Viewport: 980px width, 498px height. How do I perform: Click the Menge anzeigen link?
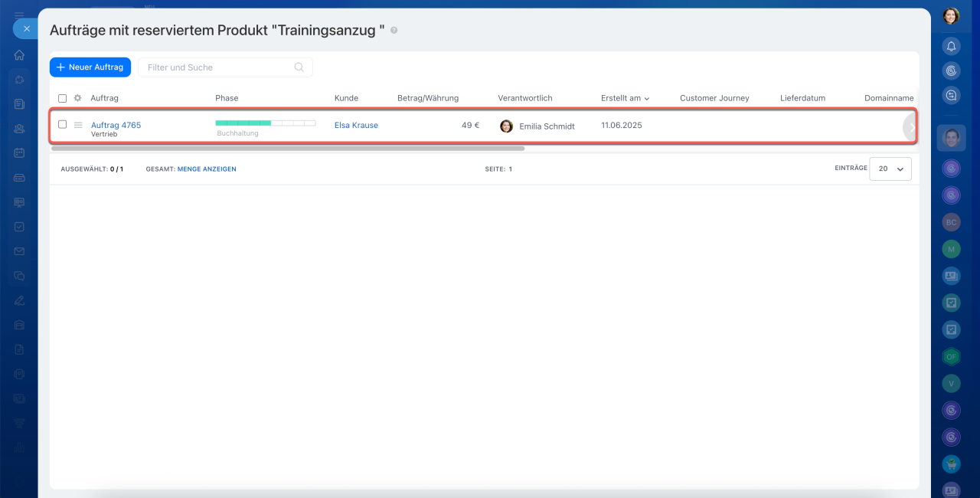coord(207,169)
